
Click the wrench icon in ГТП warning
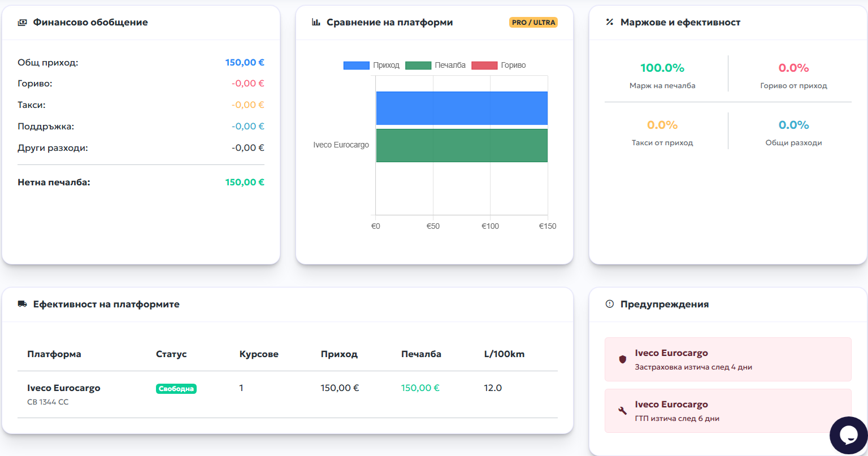623,411
